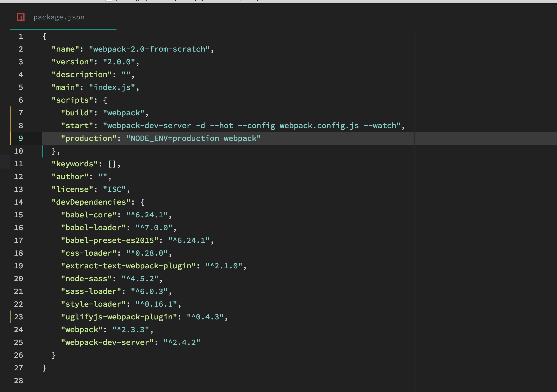
Task: Click the red JSON file icon beside package.json
Action: click(x=21, y=17)
